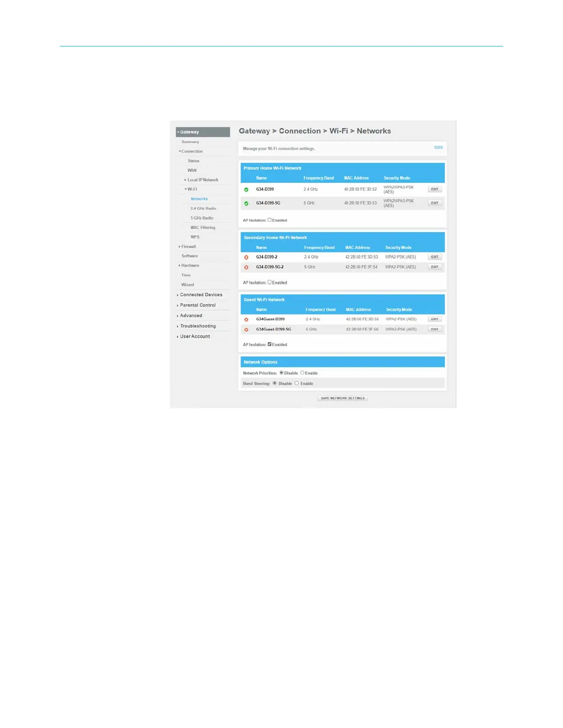Open the Time page
The height and width of the screenshot is (728, 563).
point(186,275)
